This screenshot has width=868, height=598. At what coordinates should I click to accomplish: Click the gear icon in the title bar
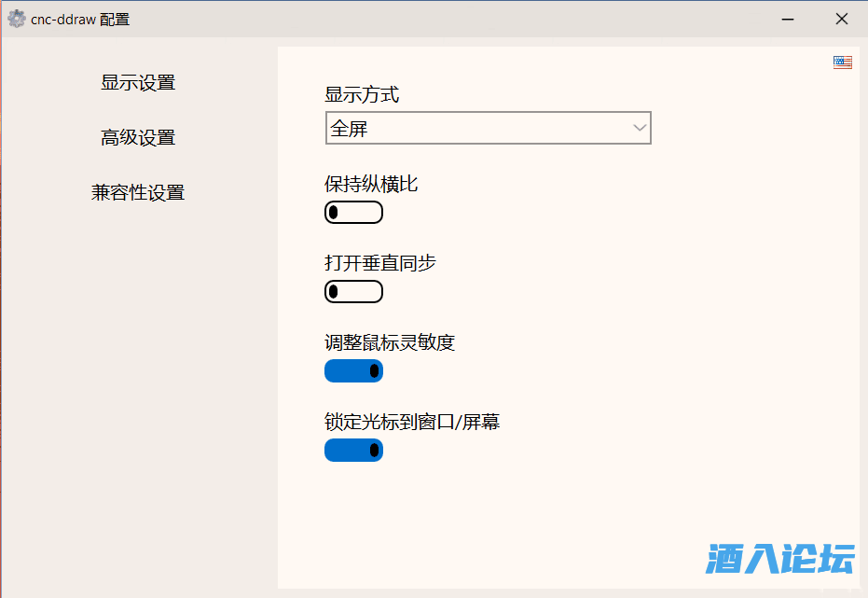[17, 19]
